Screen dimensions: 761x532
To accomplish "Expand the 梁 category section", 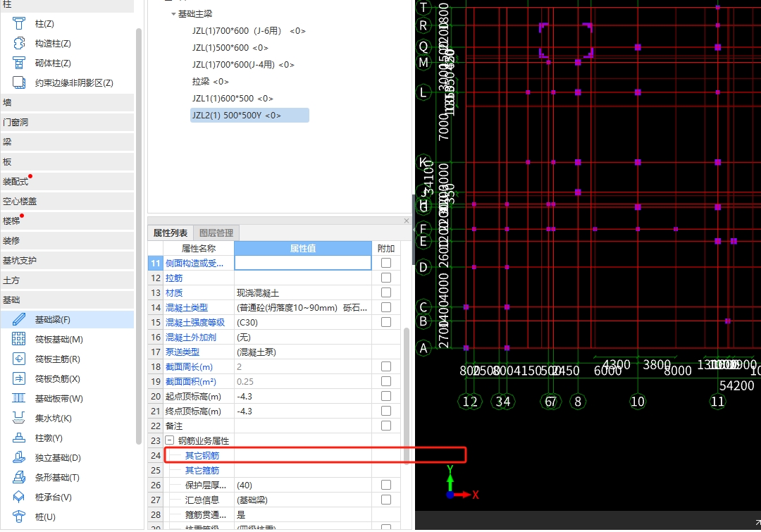I will pos(67,142).
